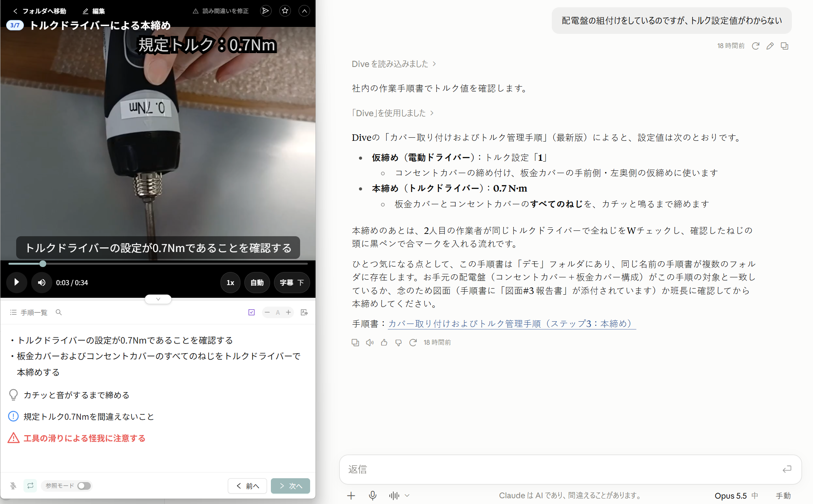Start voice mode with the waveform icon
Image resolution: width=813 pixels, height=504 pixels.
394,496
